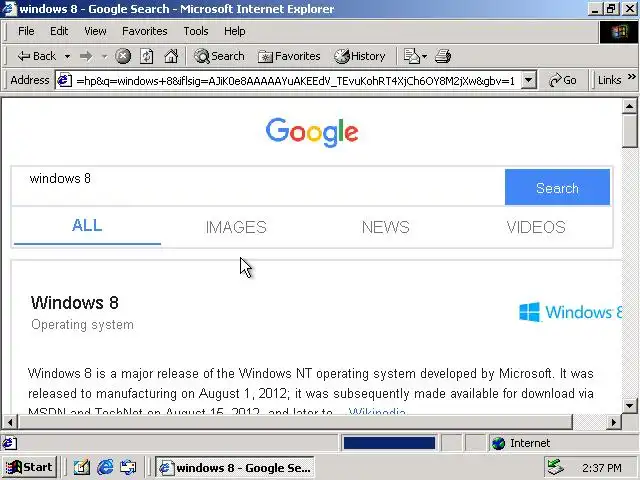
Task: Click the status bar page icon
Action: point(10,443)
